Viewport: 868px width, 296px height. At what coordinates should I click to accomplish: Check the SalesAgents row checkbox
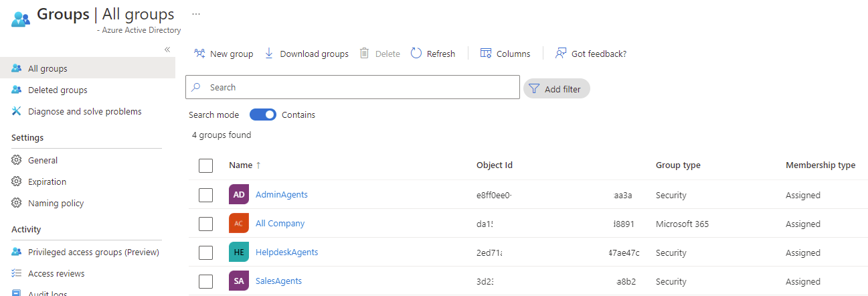click(206, 281)
